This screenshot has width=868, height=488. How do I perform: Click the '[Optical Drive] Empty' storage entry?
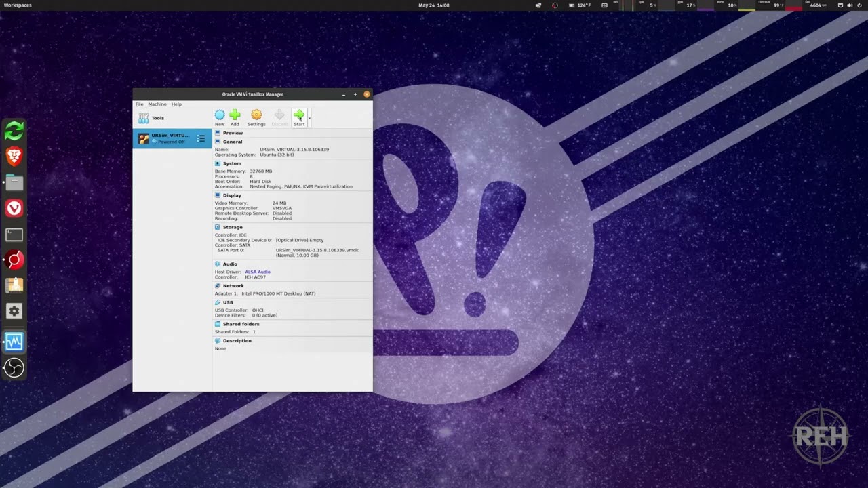tap(300, 240)
